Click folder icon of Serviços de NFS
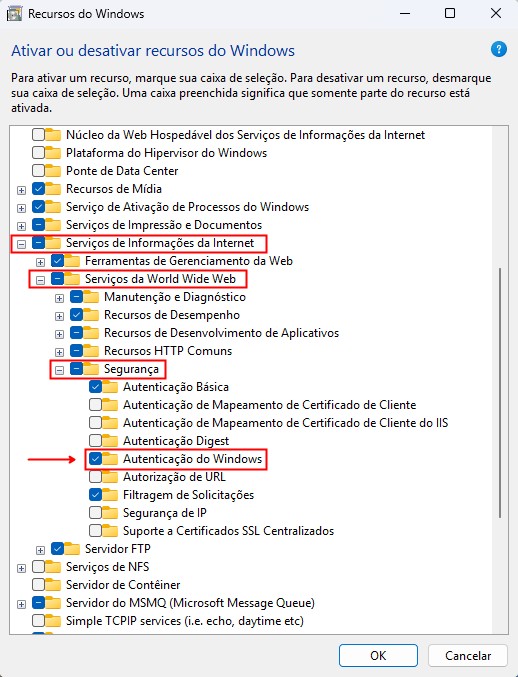 [53, 567]
